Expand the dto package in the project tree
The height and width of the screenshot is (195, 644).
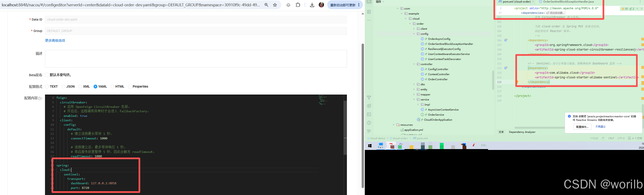click(x=414, y=84)
